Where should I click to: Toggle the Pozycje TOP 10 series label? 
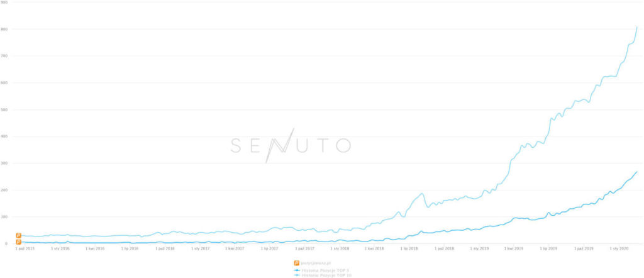[327, 275]
